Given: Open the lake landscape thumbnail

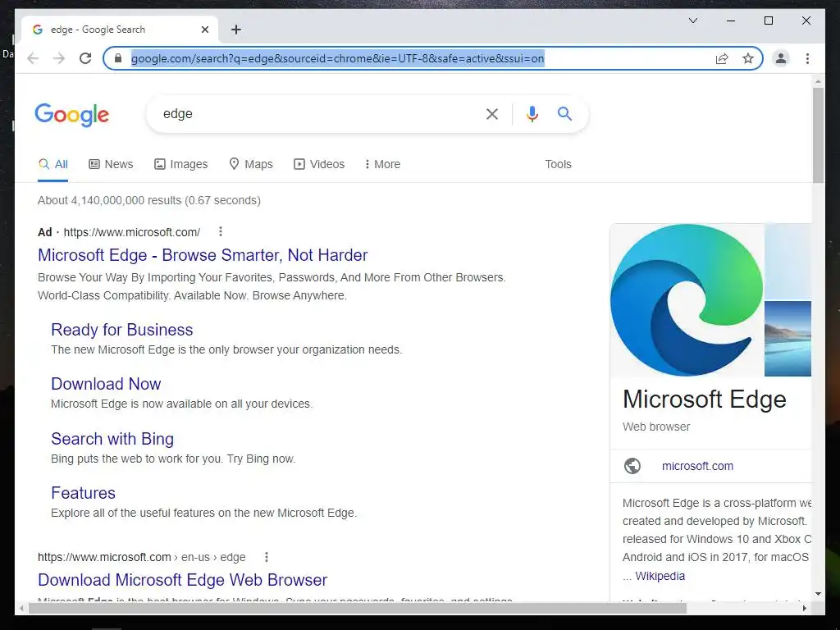Looking at the screenshot, I should click(x=787, y=339).
